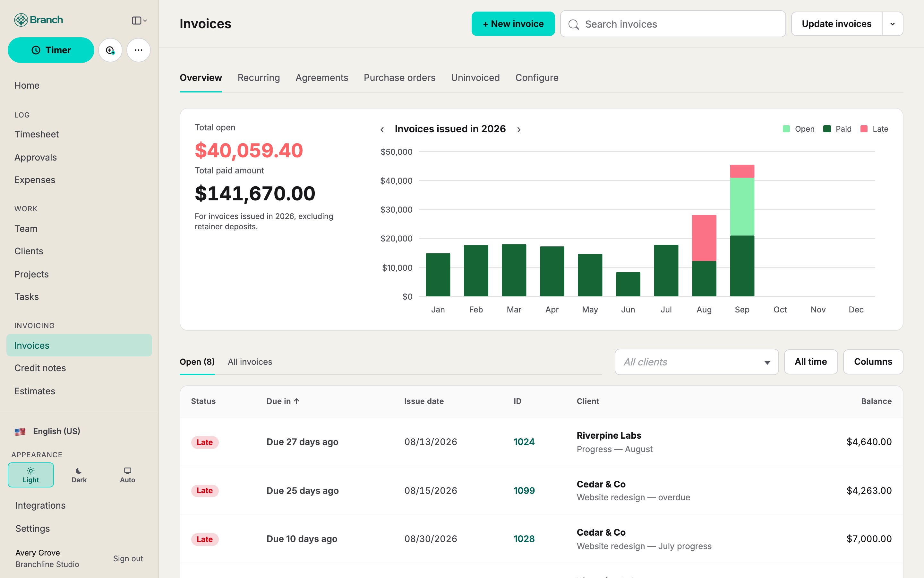Open the All clients dropdown

(x=697, y=362)
